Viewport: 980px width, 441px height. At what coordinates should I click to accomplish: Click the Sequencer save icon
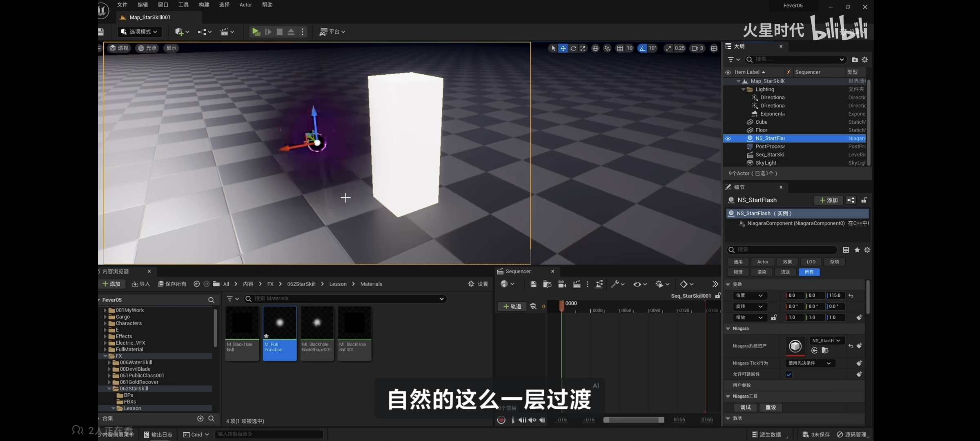point(533,284)
